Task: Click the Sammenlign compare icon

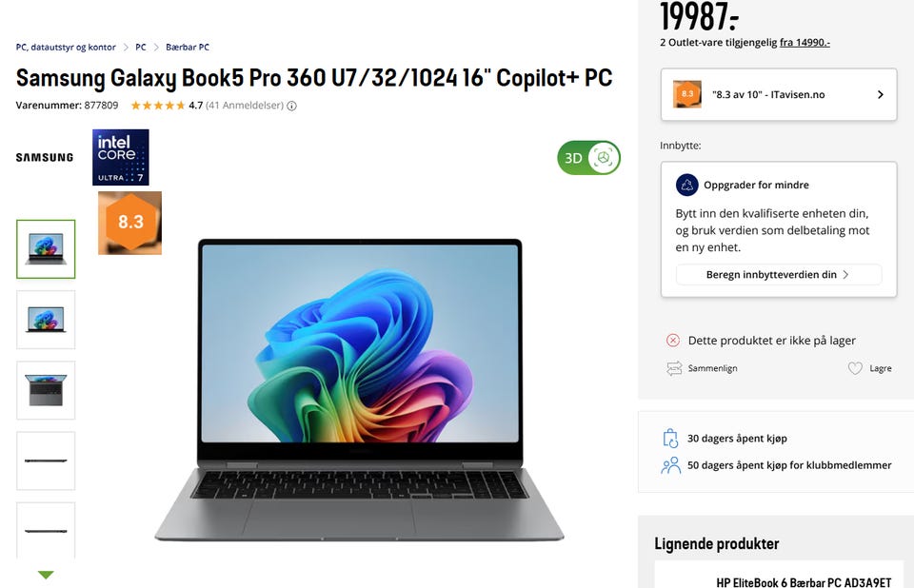Action: pyautogui.click(x=674, y=368)
